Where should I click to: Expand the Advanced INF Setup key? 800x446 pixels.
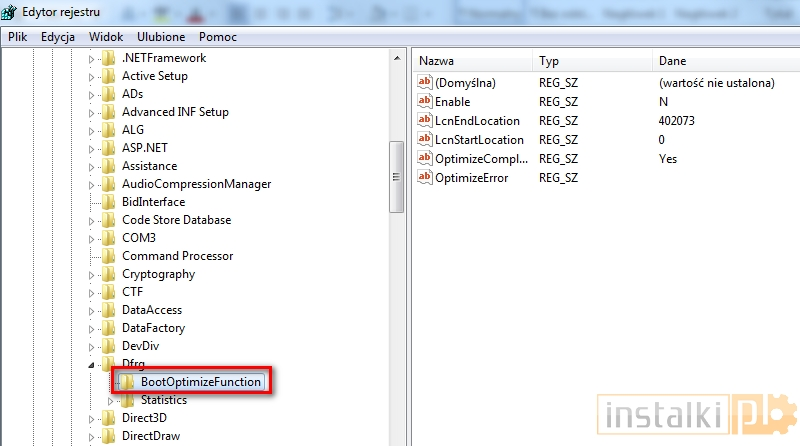(x=91, y=113)
